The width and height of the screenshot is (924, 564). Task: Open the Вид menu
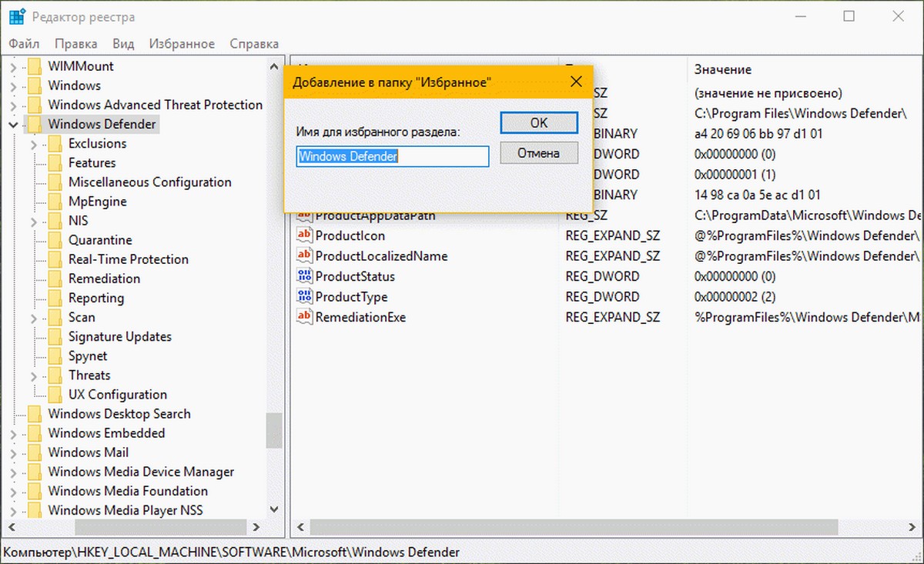coord(123,44)
